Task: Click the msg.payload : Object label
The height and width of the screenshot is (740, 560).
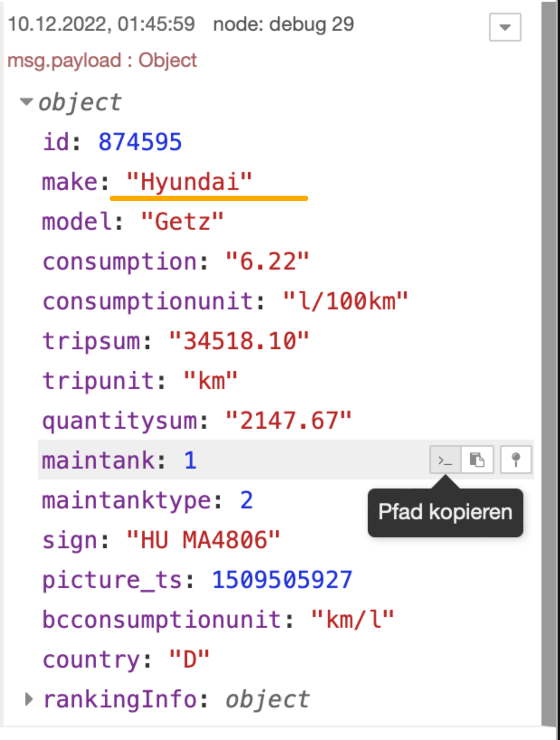Action: click(x=102, y=61)
